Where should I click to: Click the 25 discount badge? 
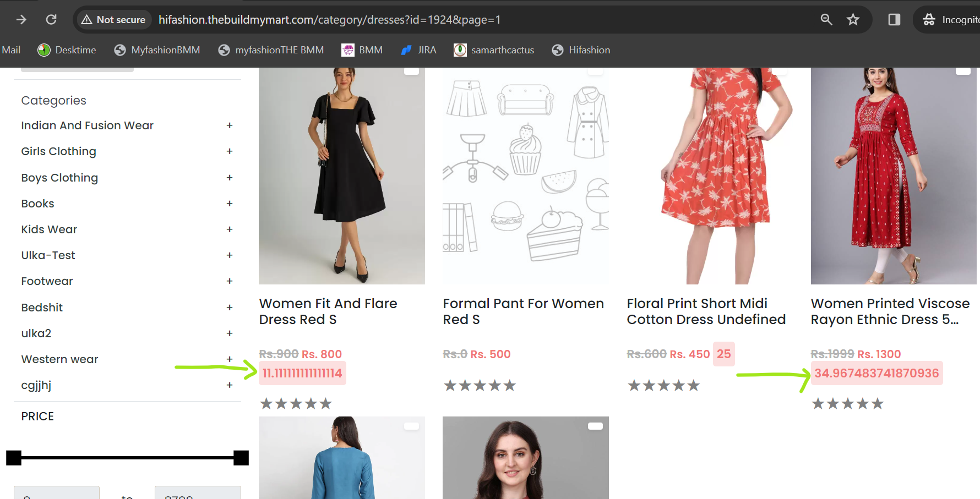click(x=724, y=354)
